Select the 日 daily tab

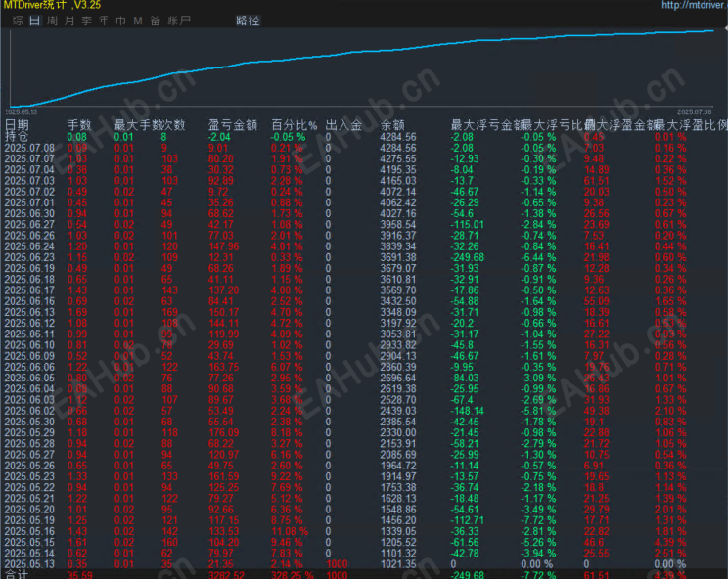coord(35,21)
